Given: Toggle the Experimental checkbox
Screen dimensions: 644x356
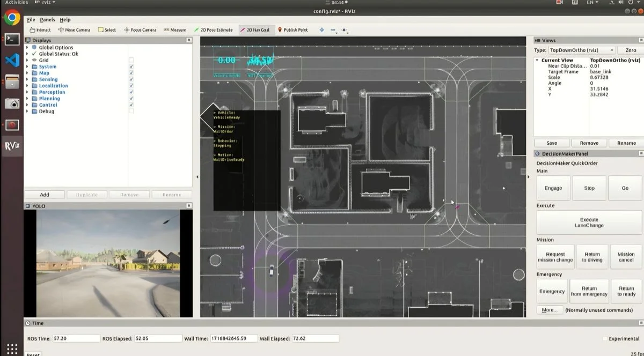Looking at the screenshot, I should pos(605,339).
